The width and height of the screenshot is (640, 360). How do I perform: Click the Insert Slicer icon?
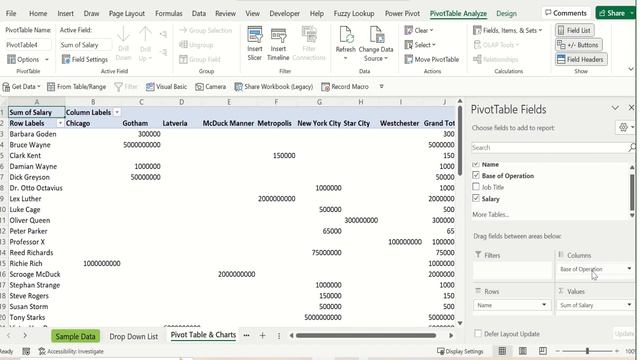pos(255,35)
